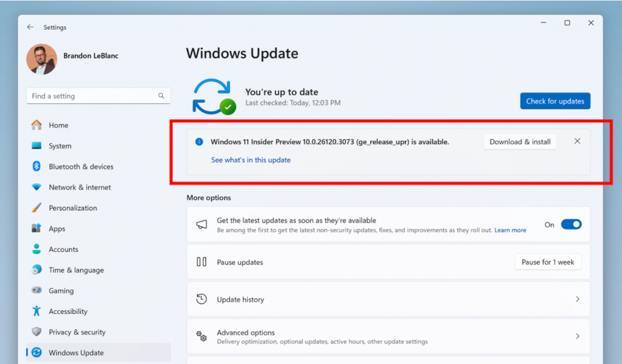
Task: Click the More options heading
Action: click(209, 198)
